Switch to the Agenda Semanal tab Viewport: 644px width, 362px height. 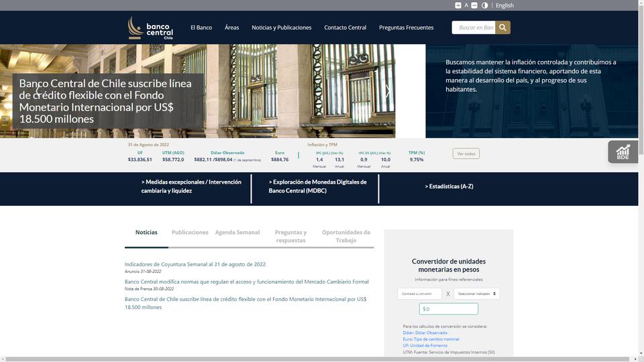pyautogui.click(x=237, y=233)
